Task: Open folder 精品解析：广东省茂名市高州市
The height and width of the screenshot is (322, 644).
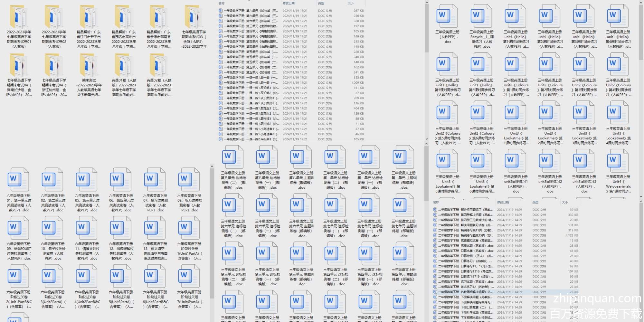Action: (x=124, y=18)
